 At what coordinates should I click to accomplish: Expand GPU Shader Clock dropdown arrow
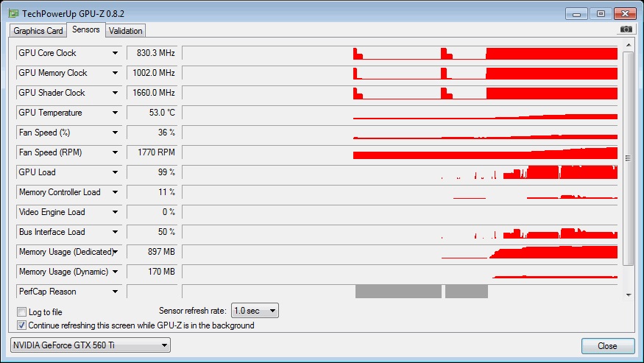click(115, 93)
